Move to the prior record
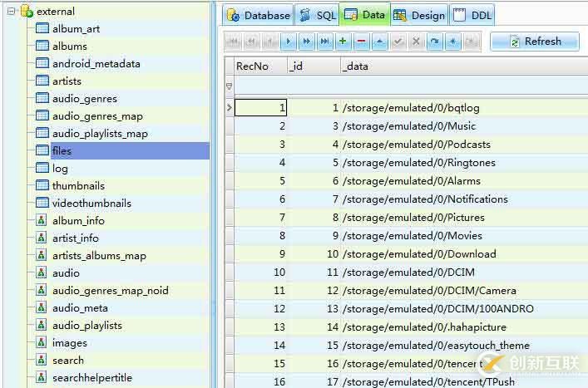588x388 pixels. click(x=270, y=42)
